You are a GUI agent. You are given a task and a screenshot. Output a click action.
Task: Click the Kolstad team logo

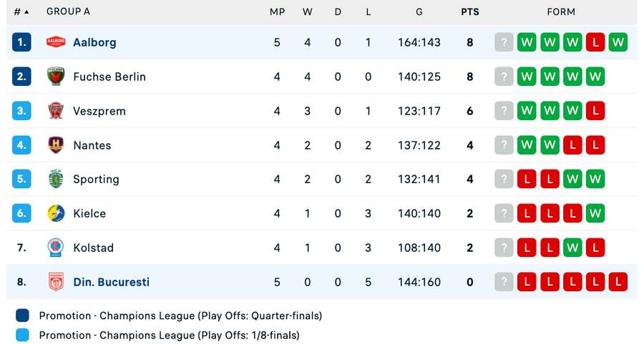[56, 248]
